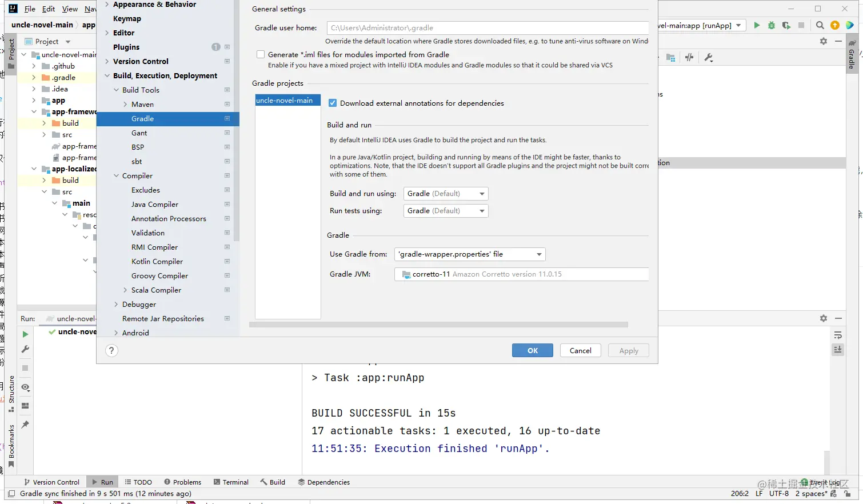The width and height of the screenshot is (863, 504).
Task: Open the Edit menu
Action: point(49,9)
